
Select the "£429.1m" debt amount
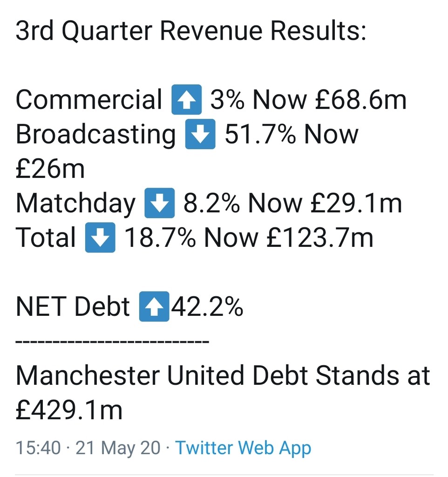69,410
